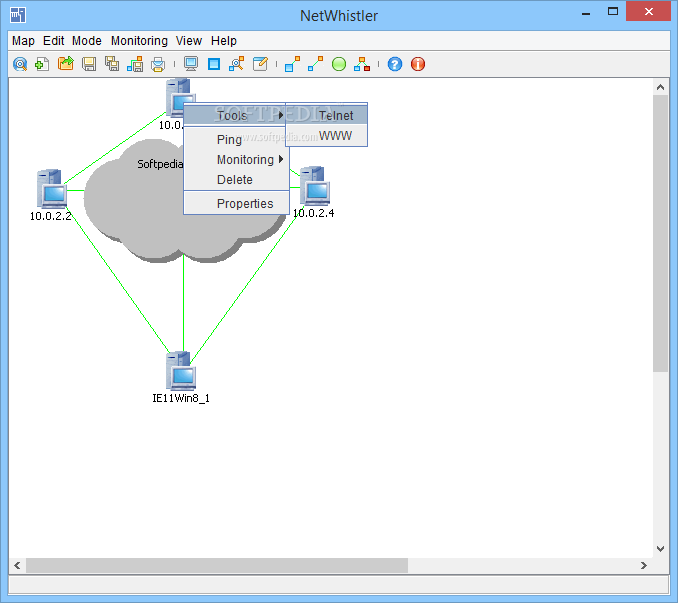
Task: Expand the Tools context submenu
Action: pyautogui.click(x=236, y=116)
